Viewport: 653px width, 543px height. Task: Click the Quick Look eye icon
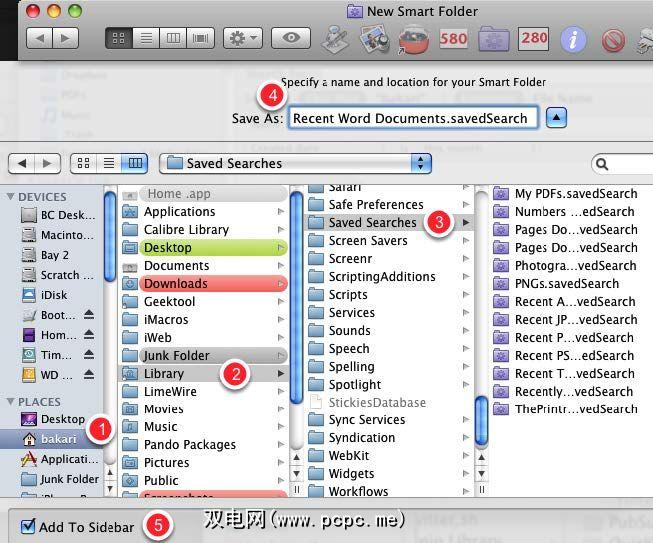pos(291,38)
